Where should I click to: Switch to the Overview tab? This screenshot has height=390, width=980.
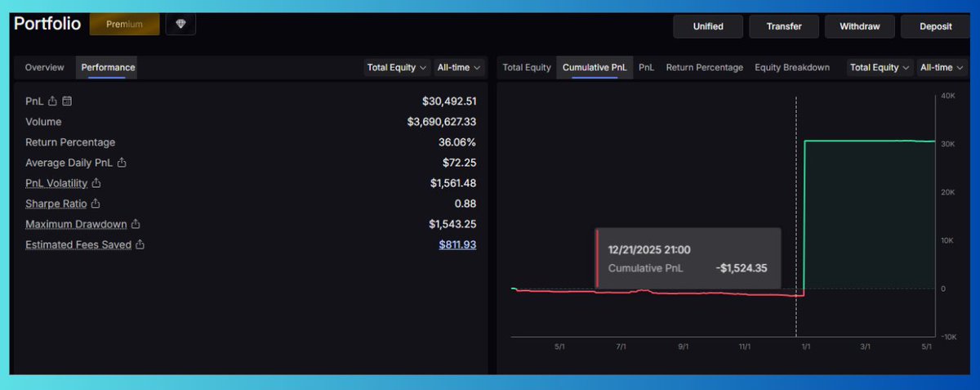coord(45,68)
